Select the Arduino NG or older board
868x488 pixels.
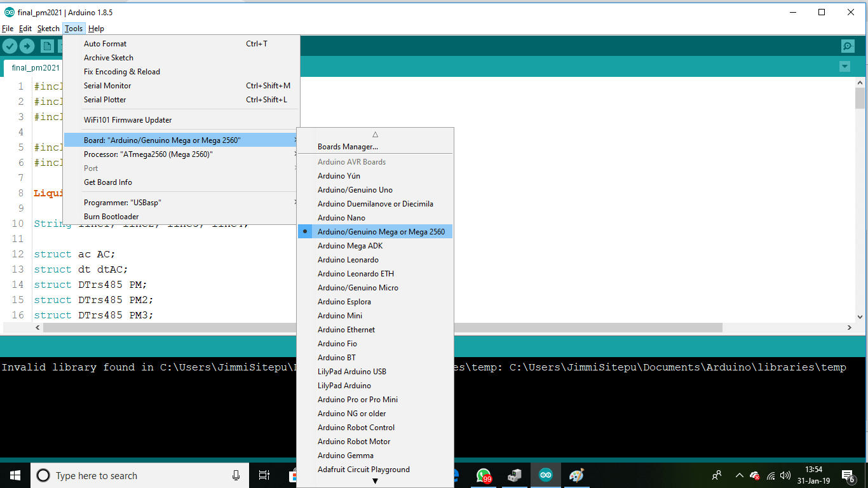[375, 414]
